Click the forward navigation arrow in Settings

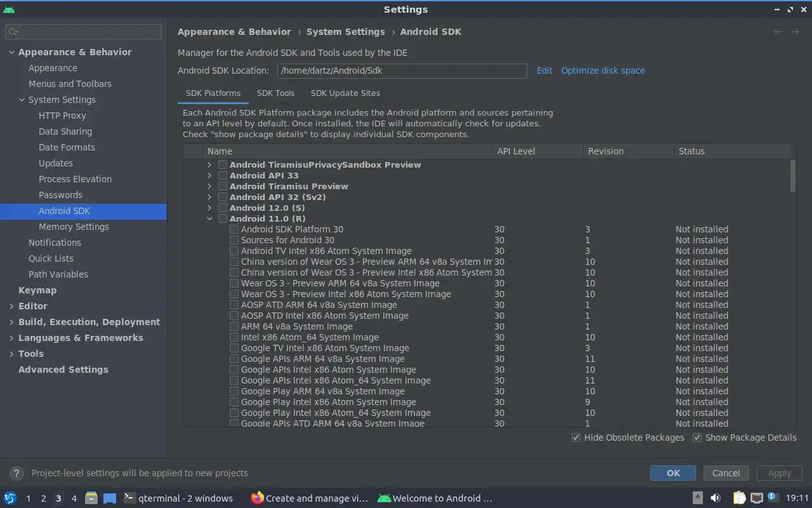pyautogui.click(x=794, y=32)
